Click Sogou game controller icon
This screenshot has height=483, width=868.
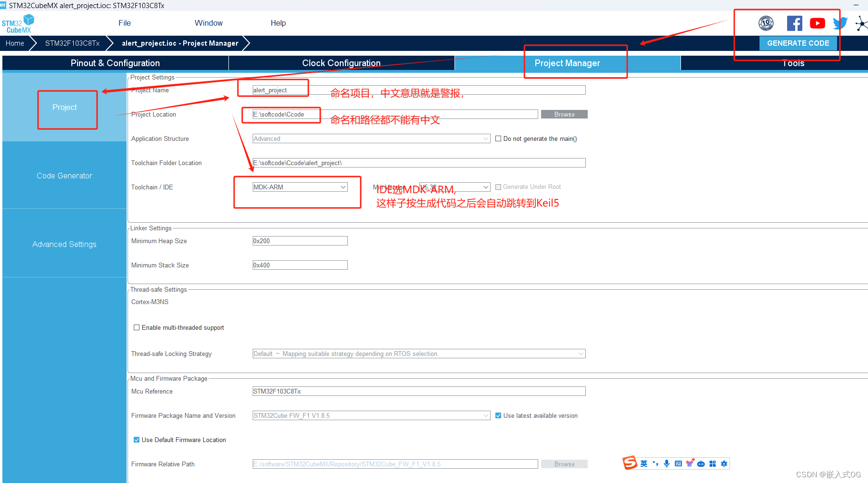[701, 464]
